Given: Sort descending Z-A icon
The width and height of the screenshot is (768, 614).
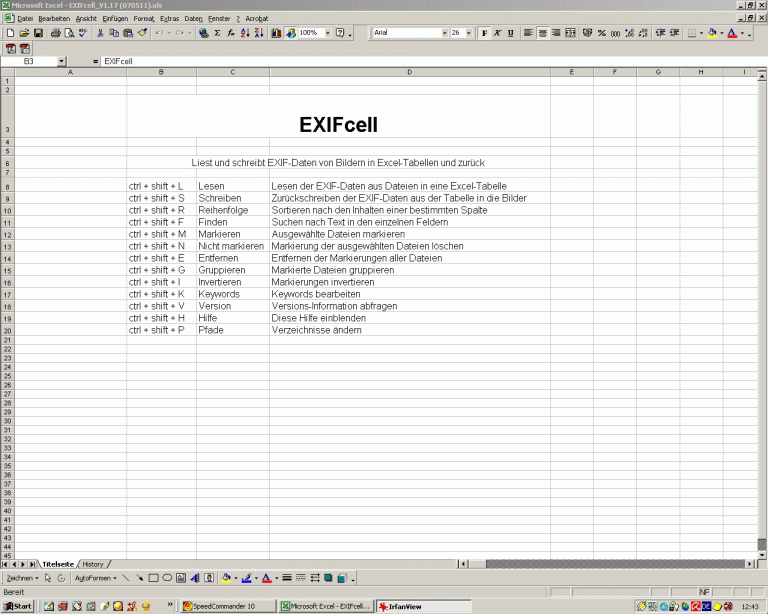Looking at the screenshot, I should tap(259, 33).
